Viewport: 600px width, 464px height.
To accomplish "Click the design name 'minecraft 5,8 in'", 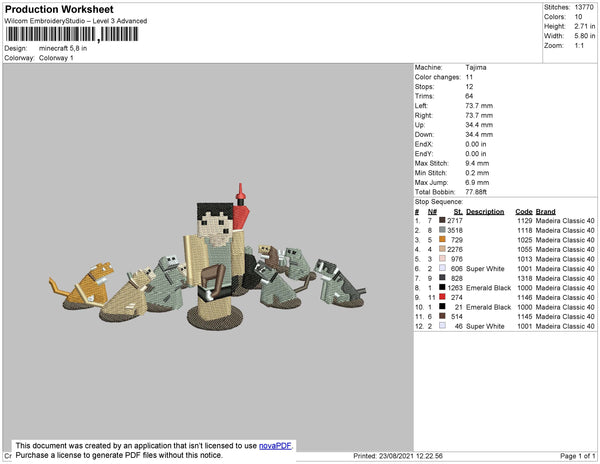I will pos(63,49).
